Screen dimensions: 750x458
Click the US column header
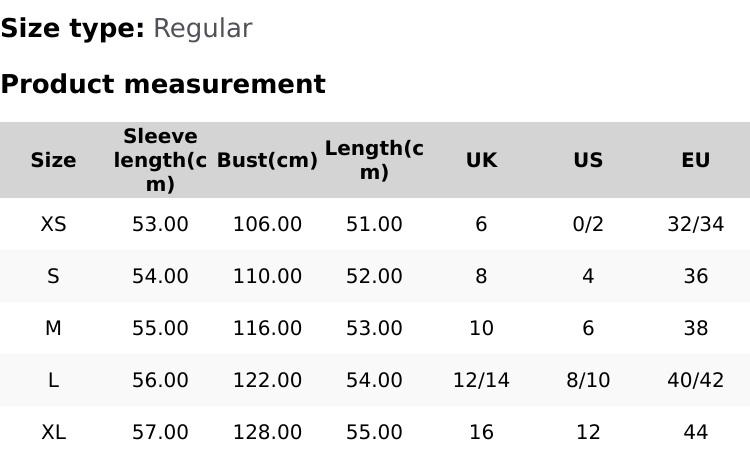click(588, 160)
